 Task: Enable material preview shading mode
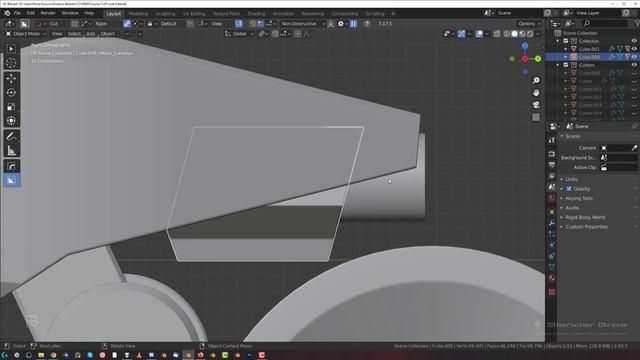pyautogui.click(x=522, y=34)
